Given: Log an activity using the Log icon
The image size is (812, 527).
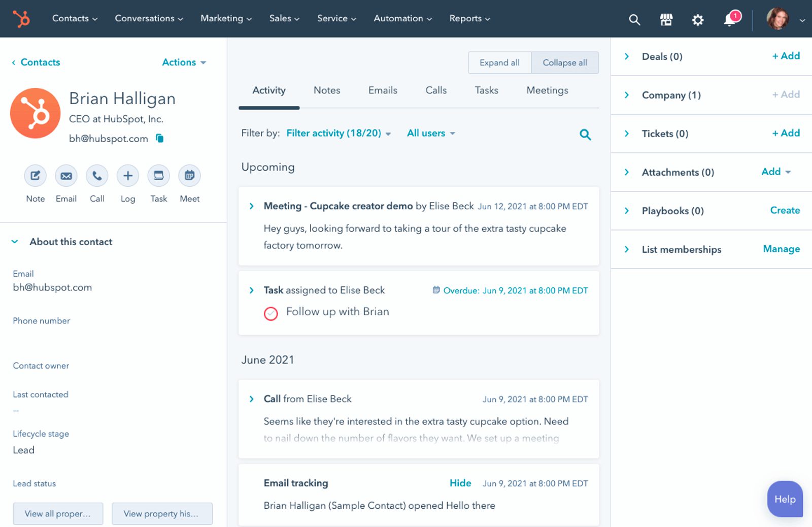Looking at the screenshot, I should [x=127, y=176].
